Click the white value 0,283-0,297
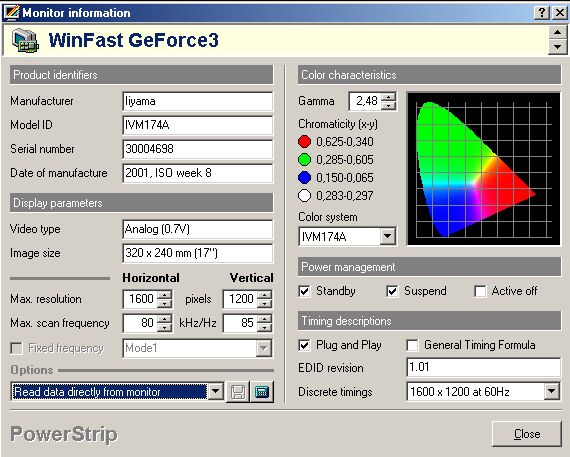Screen dimensions: 570x457 click(345, 196)
